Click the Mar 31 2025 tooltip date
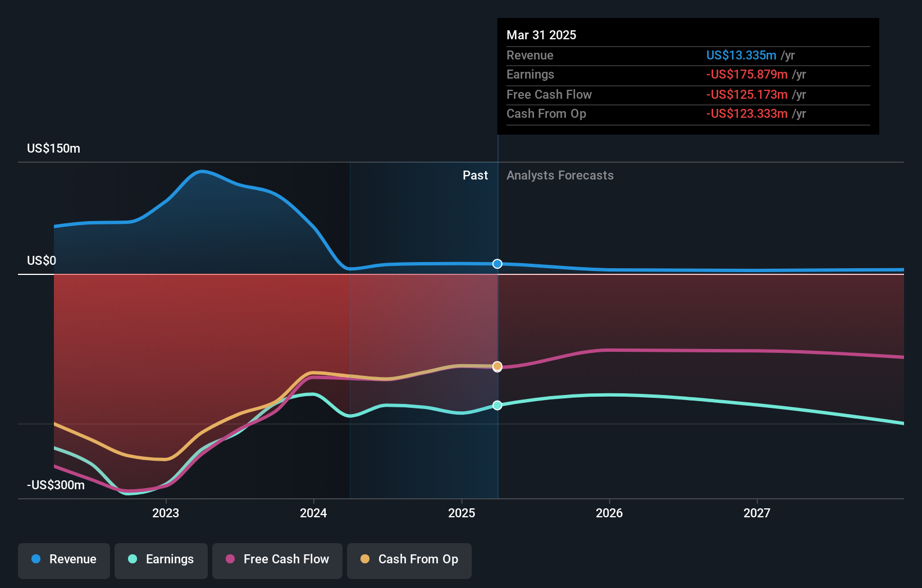Screen dimensions: 922x588 pos(541,35)
